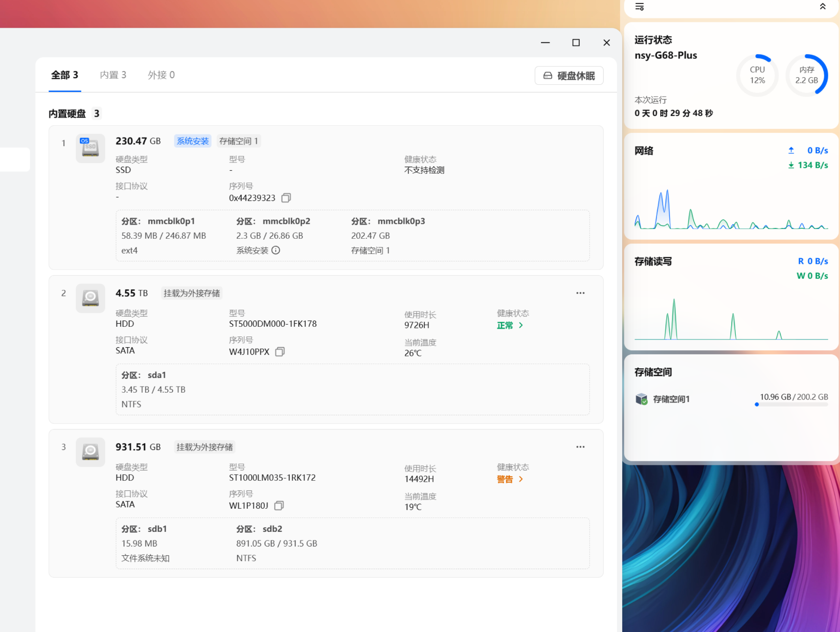Click the 存储空间1 volume icon
The width and height of the screenshot is (840, 632).
(641, 399)
